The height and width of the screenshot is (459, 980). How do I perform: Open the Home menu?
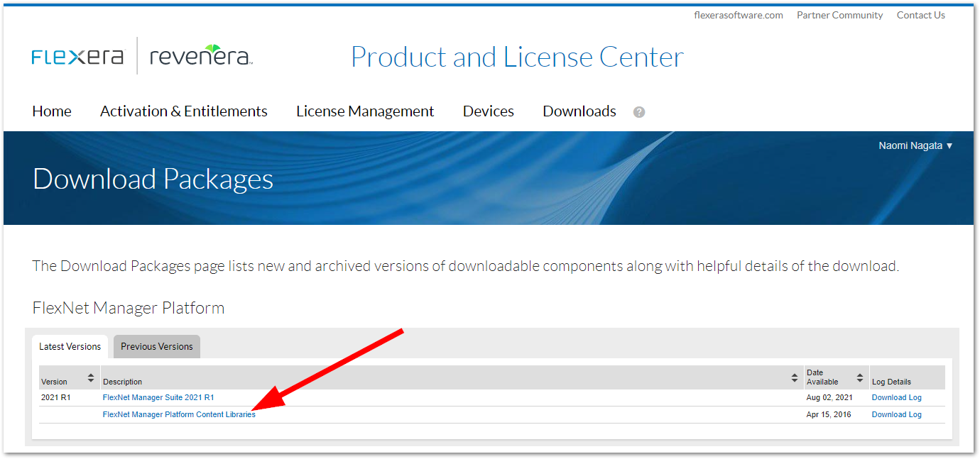pos(52,111)
